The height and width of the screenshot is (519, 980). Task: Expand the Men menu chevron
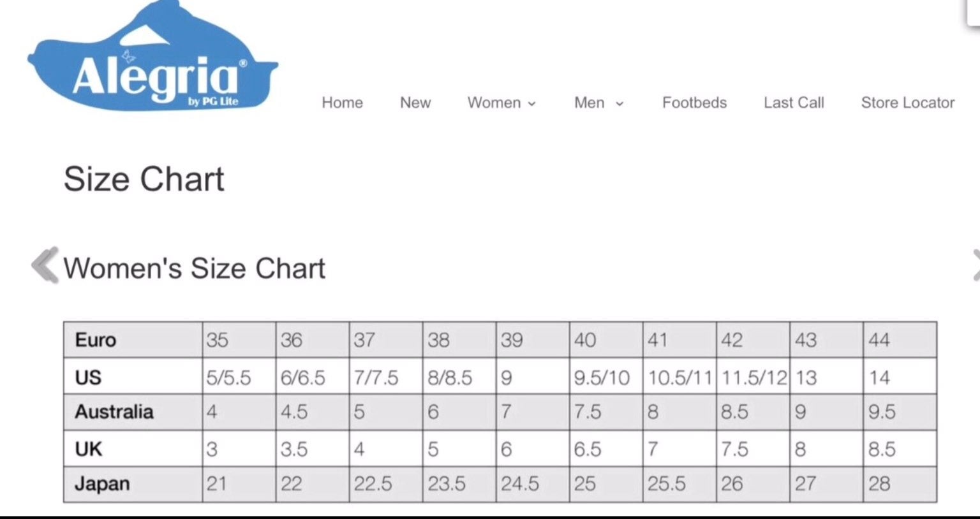pyautogui.click(x=619, y=104)
